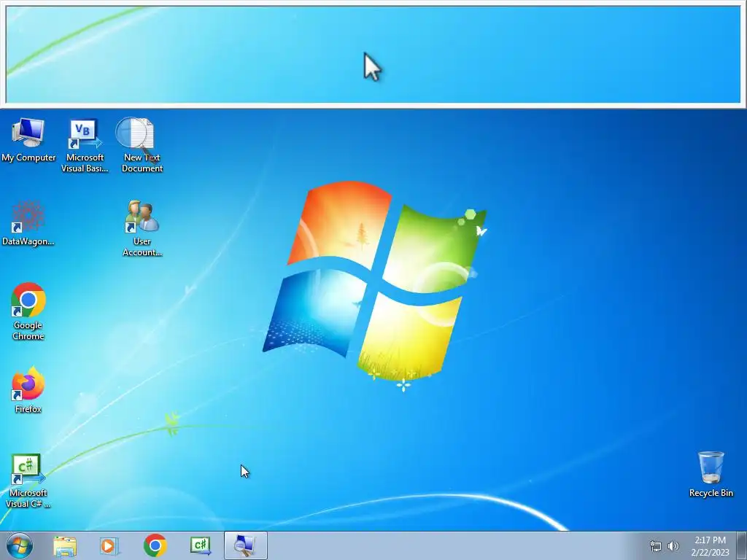
Task: Open the Windows Start menu
Action: [19, 545]
